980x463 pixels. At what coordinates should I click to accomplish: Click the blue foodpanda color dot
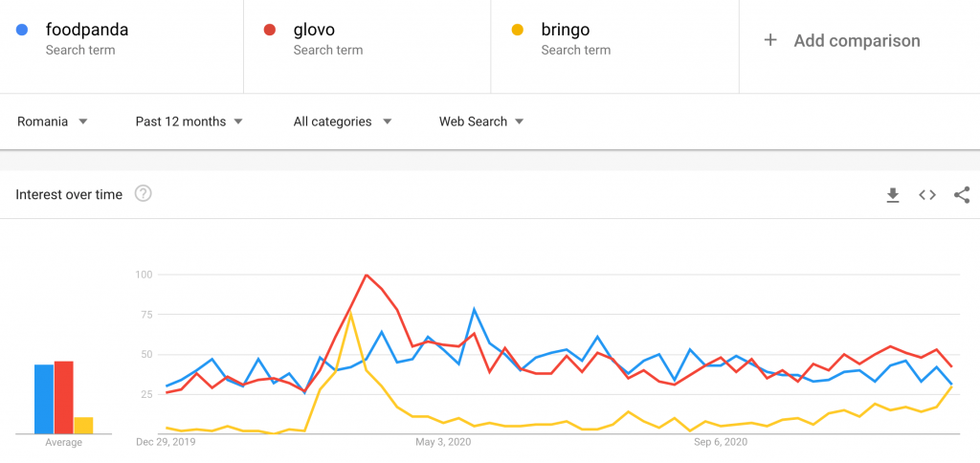(x=22, y=30)
